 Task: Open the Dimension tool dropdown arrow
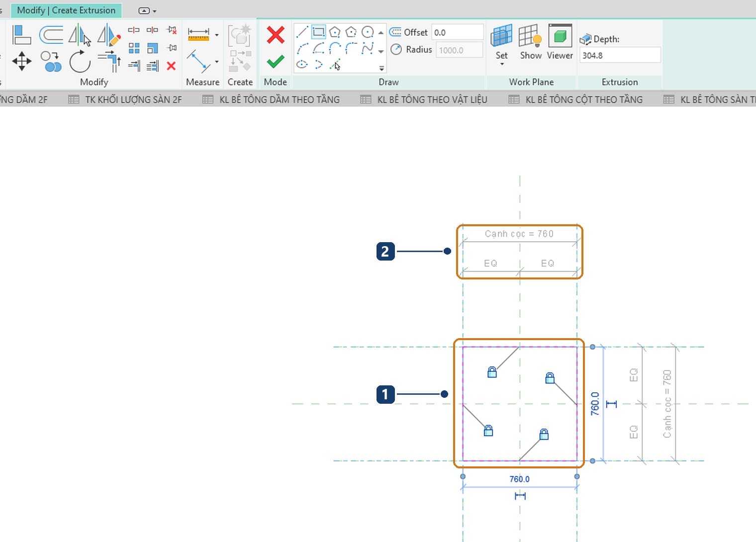click(x=216, y=35)
